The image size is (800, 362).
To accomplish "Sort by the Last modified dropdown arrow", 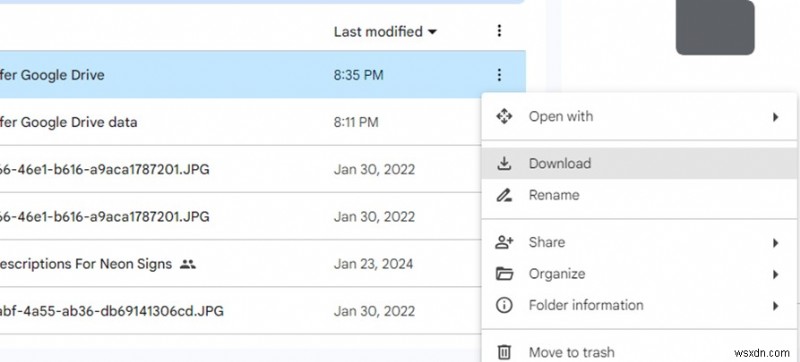I will pos(432,32).
